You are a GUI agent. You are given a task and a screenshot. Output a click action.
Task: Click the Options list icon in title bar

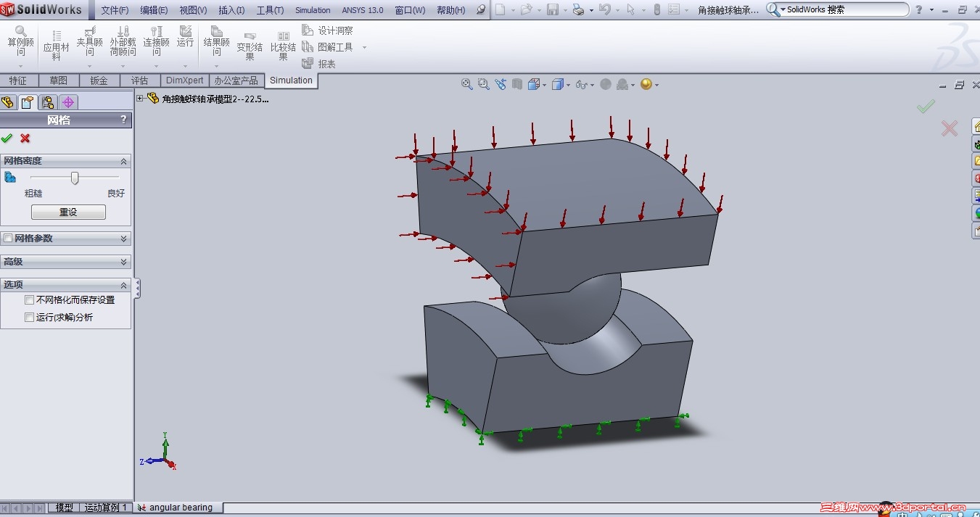click(x=674, y=10)
